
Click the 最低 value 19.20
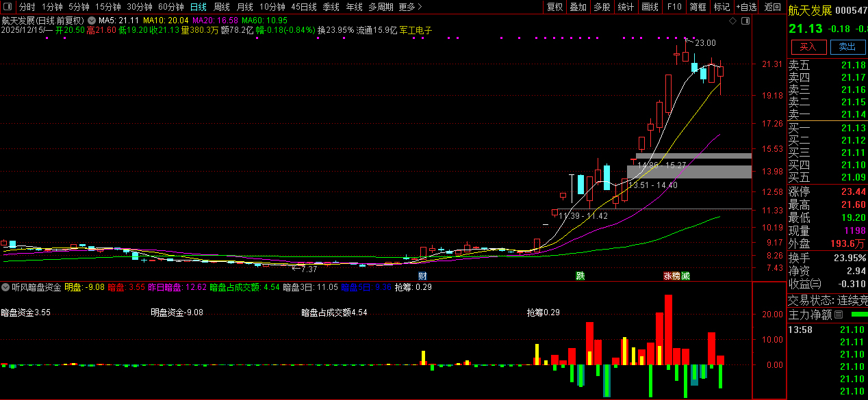point(854,217)
